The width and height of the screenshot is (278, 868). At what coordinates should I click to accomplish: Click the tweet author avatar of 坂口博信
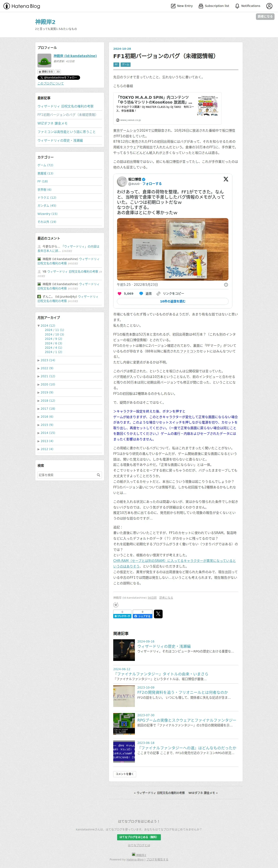121,181
